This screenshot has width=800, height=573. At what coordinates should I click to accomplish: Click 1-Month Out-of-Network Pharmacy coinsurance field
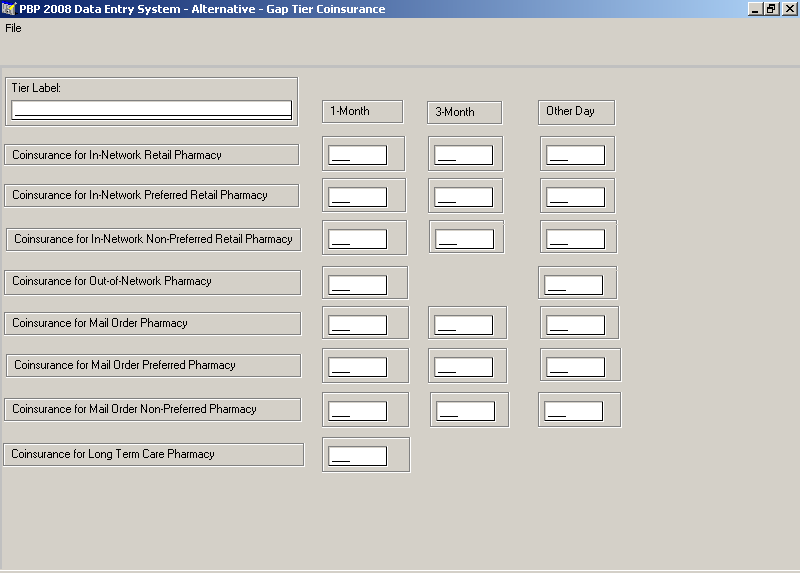357,285
